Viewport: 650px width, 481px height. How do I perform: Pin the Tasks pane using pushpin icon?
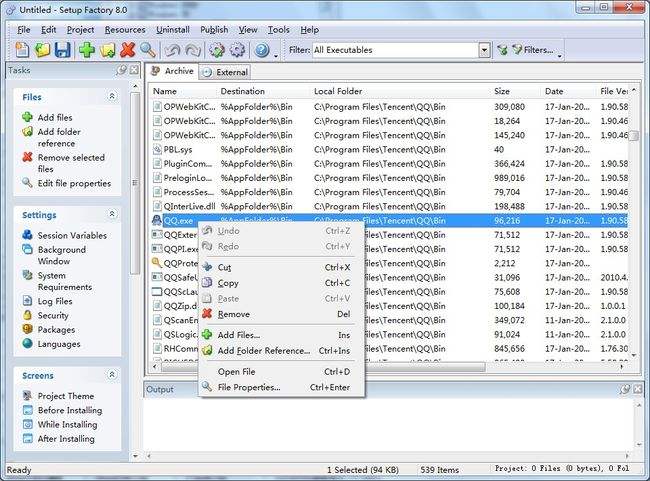coord(122,70)
